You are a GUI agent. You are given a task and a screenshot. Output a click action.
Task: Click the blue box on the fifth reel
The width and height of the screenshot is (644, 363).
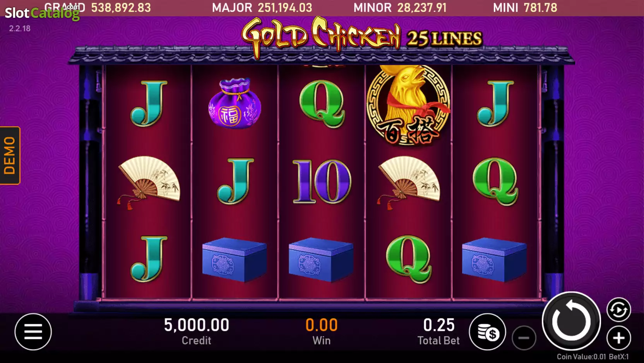(494, 260)
